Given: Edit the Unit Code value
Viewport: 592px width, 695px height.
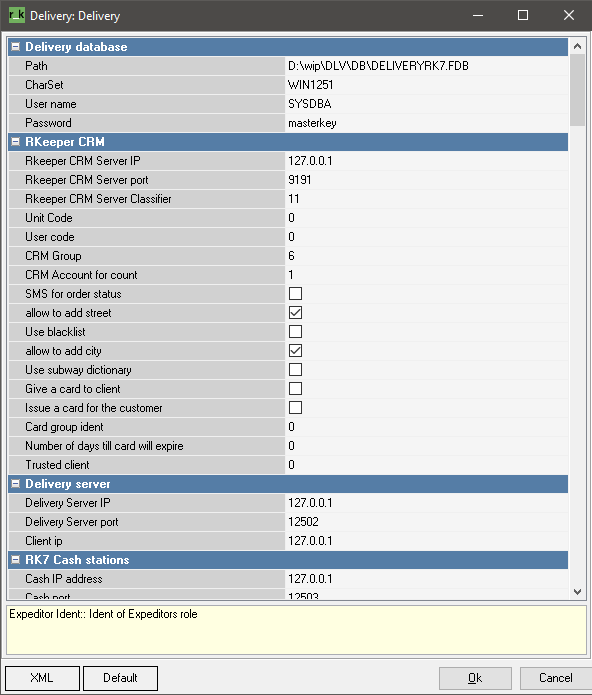Looking at the screenshot, I should (426, 218).
